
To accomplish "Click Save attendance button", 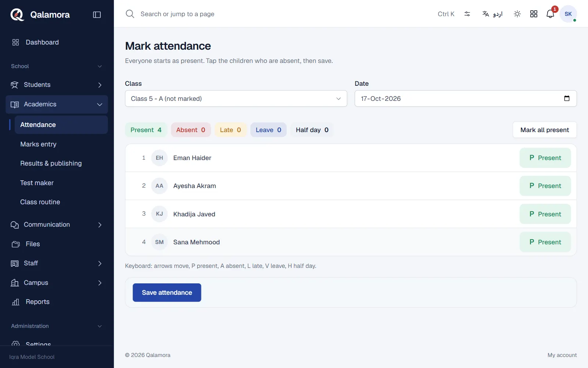I will (167, 293).
